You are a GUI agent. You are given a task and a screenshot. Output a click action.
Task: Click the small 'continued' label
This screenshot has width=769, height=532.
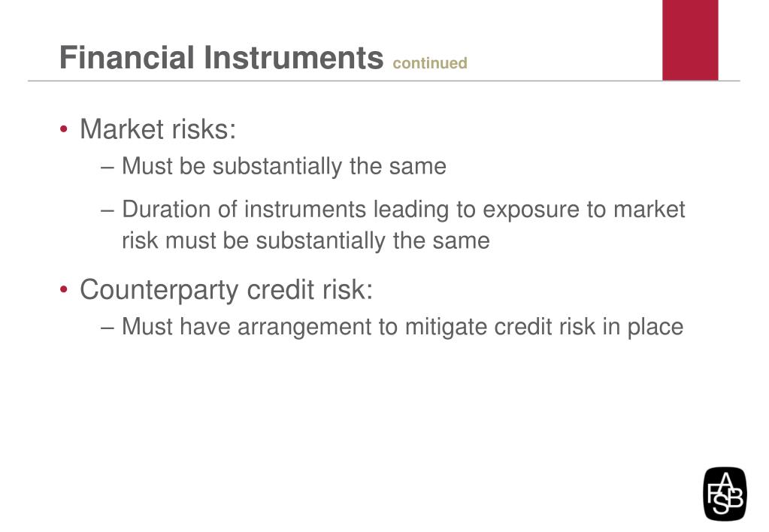point(430,63)
